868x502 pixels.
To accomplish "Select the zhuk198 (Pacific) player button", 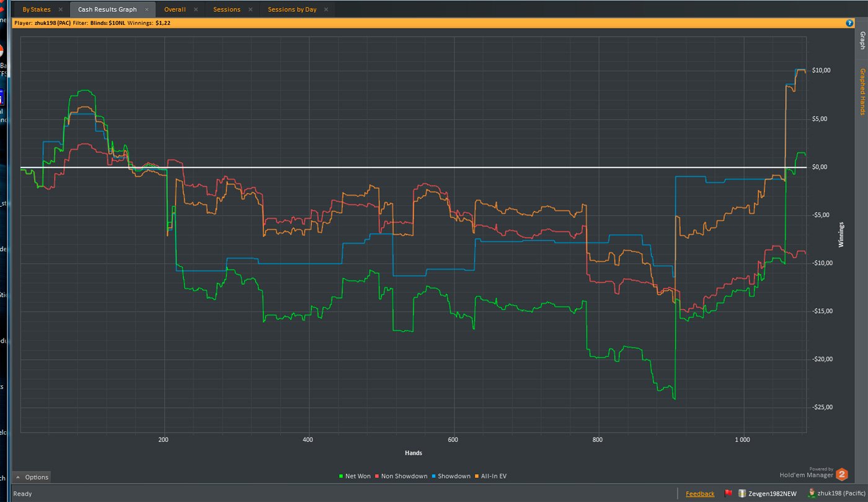I will (837, 493).
